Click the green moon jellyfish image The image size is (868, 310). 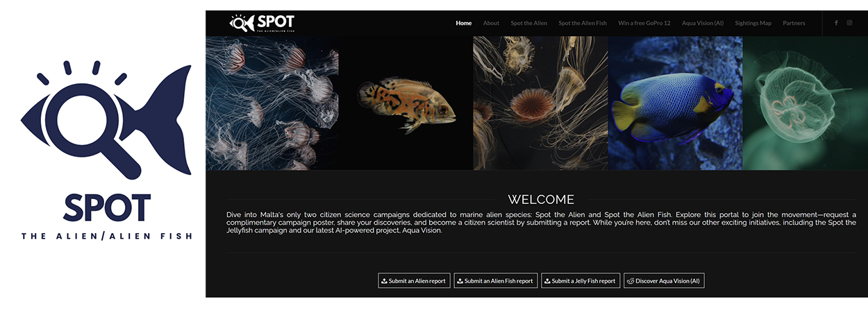(x=805, y=103)
